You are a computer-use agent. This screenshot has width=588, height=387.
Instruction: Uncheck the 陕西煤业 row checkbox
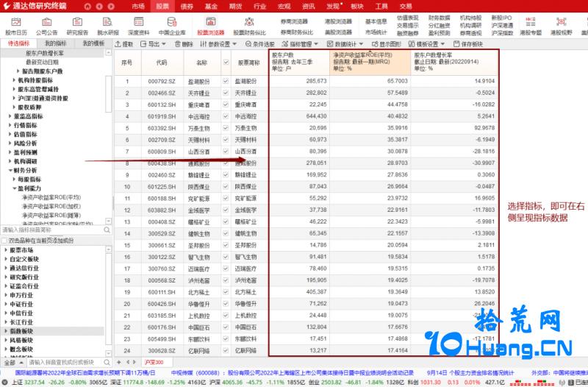(226, 187)
